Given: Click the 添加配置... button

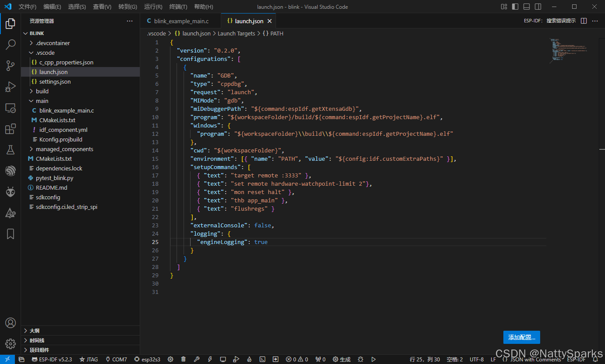Looking at the screenshot, I should point(522,337).
